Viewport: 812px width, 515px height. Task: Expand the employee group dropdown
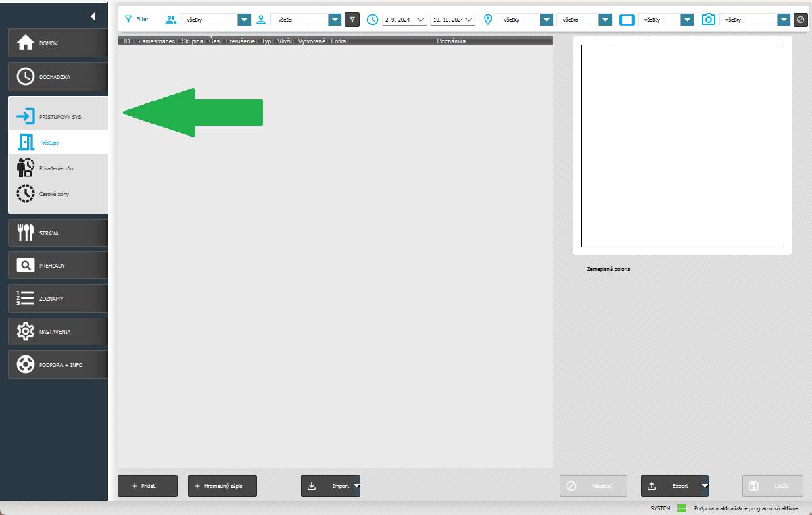tap(244, 20)
